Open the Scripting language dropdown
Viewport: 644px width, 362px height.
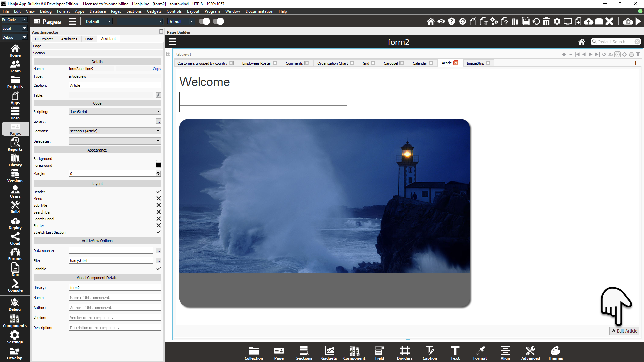coord(115,112)
